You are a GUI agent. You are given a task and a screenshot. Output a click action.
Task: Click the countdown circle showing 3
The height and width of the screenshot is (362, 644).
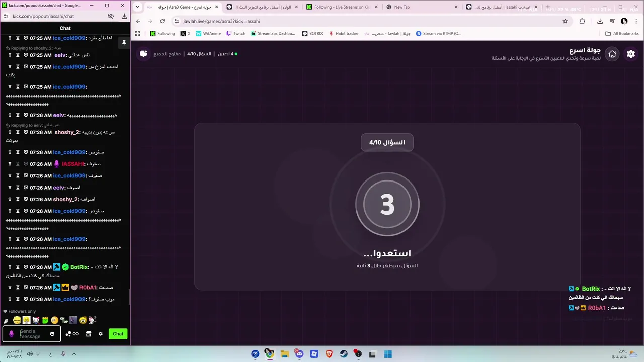click(x=387, y=204)
